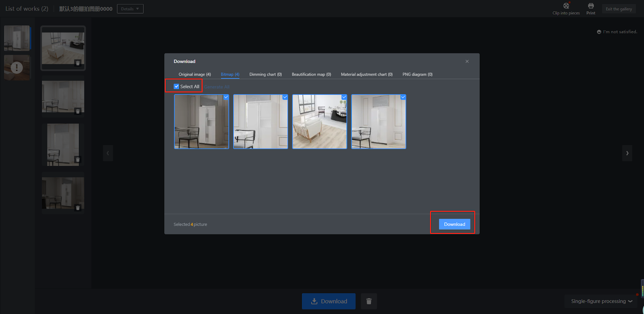Click the Print icon
This screenshot has height=314, width=644.
590,6
